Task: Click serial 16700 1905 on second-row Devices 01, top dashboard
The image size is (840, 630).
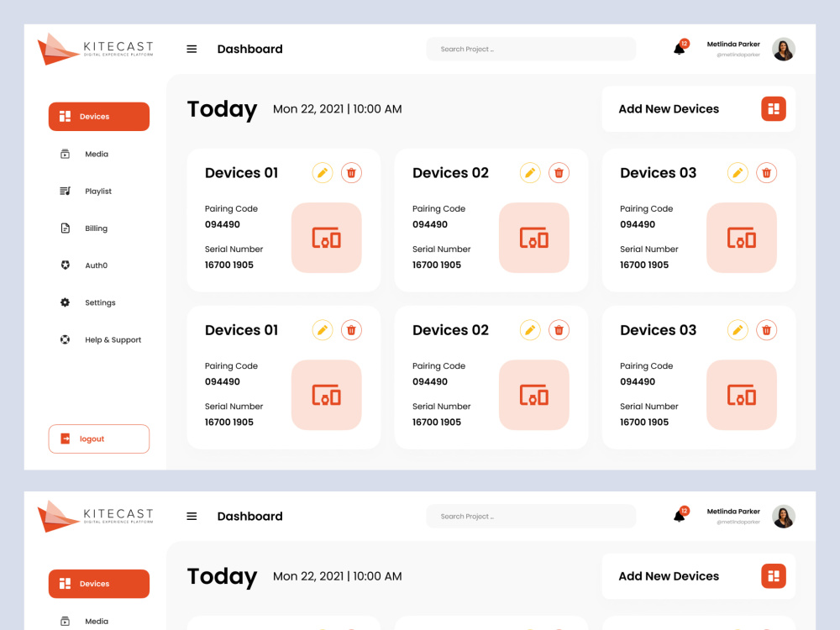Action: [228, 423]
